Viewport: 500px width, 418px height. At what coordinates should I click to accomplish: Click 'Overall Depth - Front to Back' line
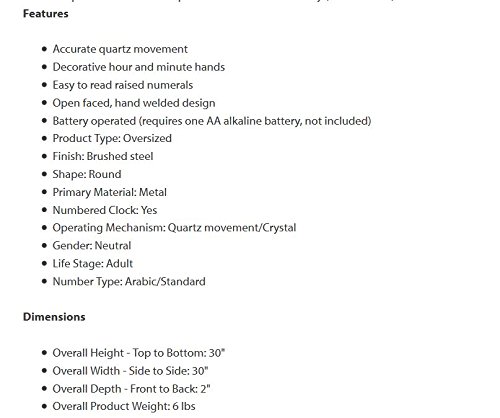pos(131,389)
